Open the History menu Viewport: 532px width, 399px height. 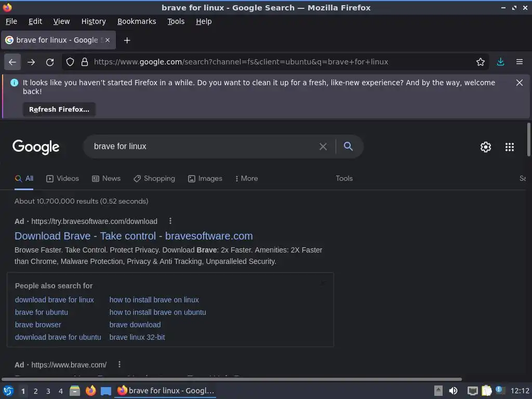94,21
